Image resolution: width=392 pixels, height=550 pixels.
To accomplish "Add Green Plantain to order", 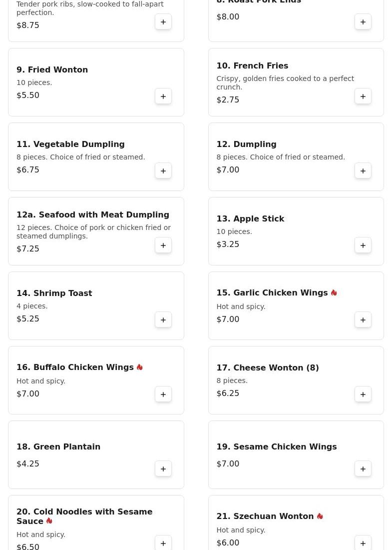I will coord(163,469).
